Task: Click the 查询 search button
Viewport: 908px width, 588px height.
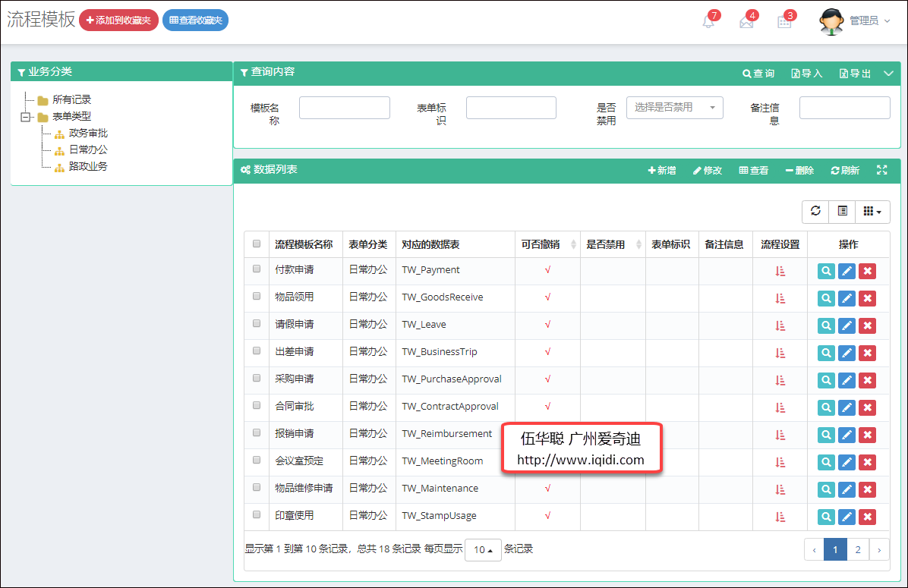Action: [758, 74]
